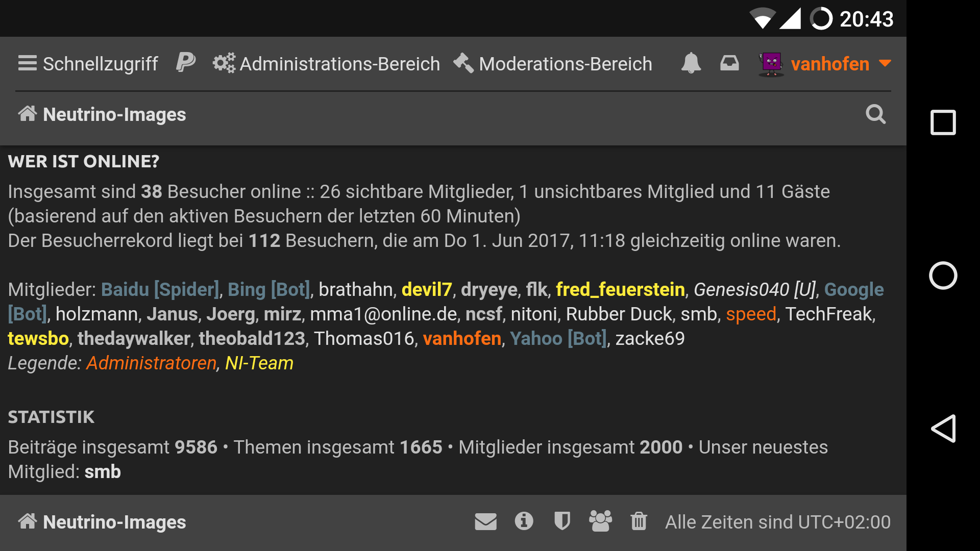
Task: Tap the Android home circle button
Action: coord(943,275)
